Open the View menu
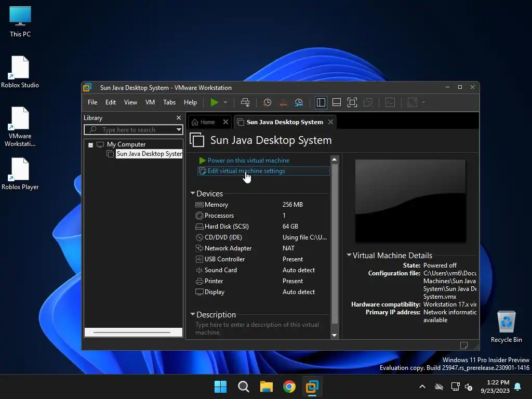 click(x=130, y=102)
